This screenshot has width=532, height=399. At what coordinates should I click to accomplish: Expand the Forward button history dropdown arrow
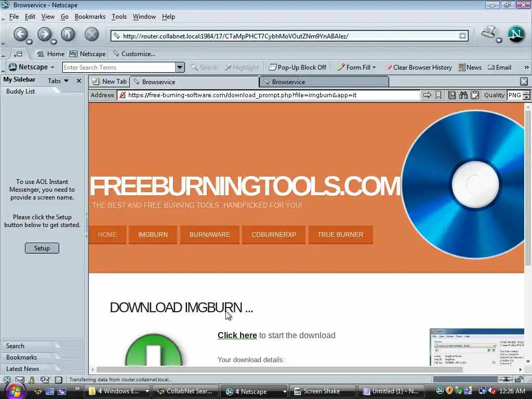tap(54, 42)
